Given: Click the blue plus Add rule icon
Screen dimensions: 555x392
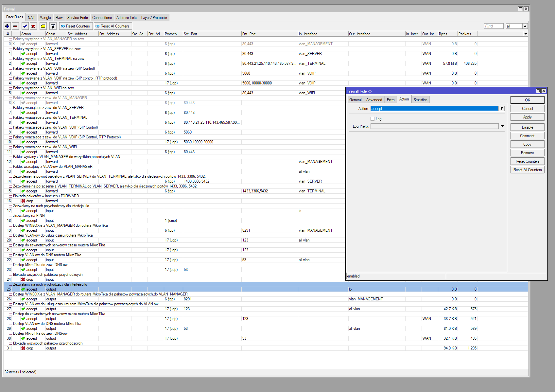Looking at the screenshot, I should click(x=7, y=26).
